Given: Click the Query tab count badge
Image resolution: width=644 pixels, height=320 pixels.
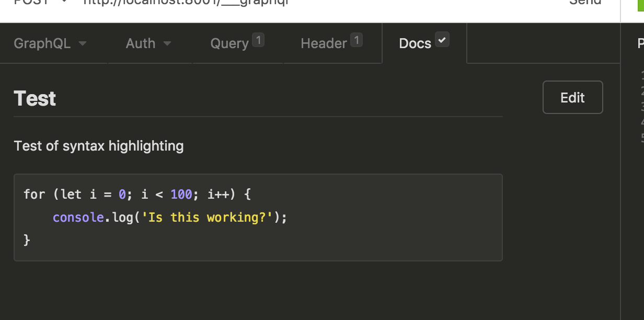Looking at the screenshot, I should pyautogui.click(x=258, y=40).
